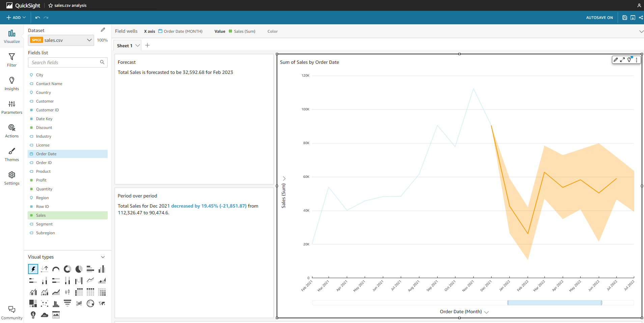Click the Order Date (MONTH) X axis well
This screenshot has height=323, width=644.
pos(180,31)
